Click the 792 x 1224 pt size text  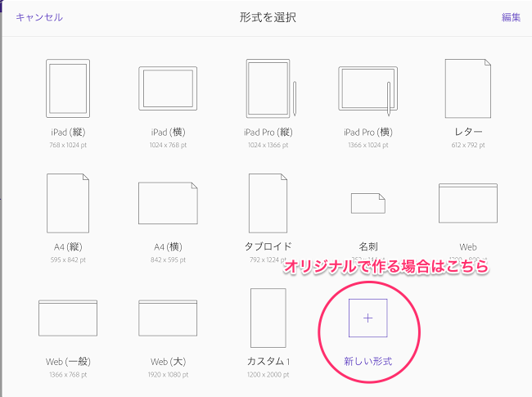268,260
